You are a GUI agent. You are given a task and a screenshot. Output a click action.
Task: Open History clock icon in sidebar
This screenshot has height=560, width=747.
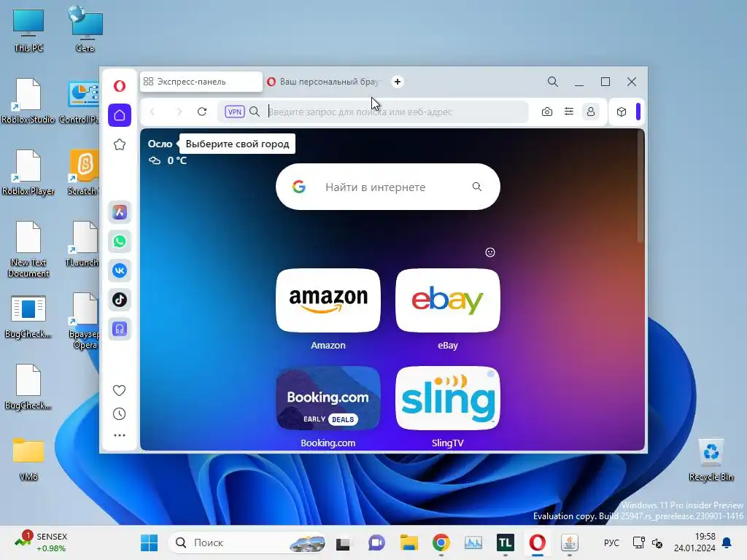[119, 414]
